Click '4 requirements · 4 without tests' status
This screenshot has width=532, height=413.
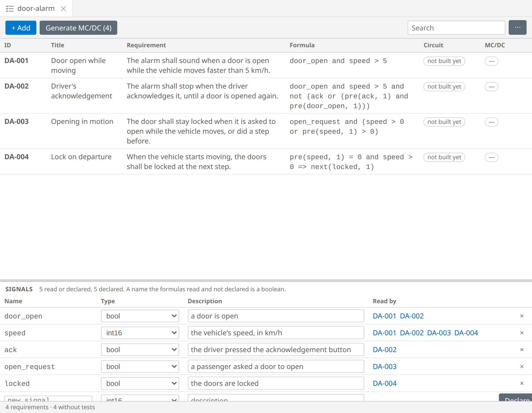coord(50,407)
